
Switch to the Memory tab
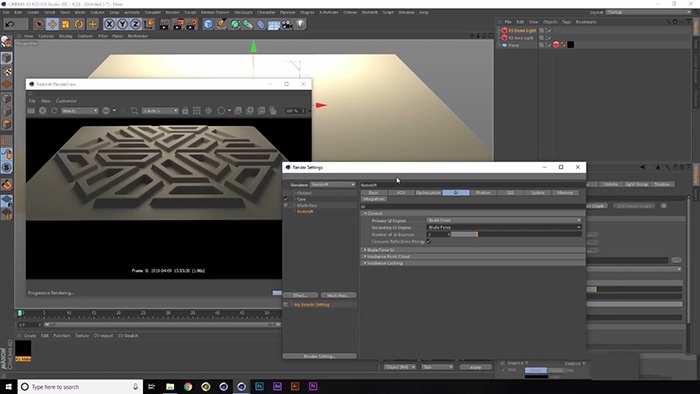tap(565, 193)
